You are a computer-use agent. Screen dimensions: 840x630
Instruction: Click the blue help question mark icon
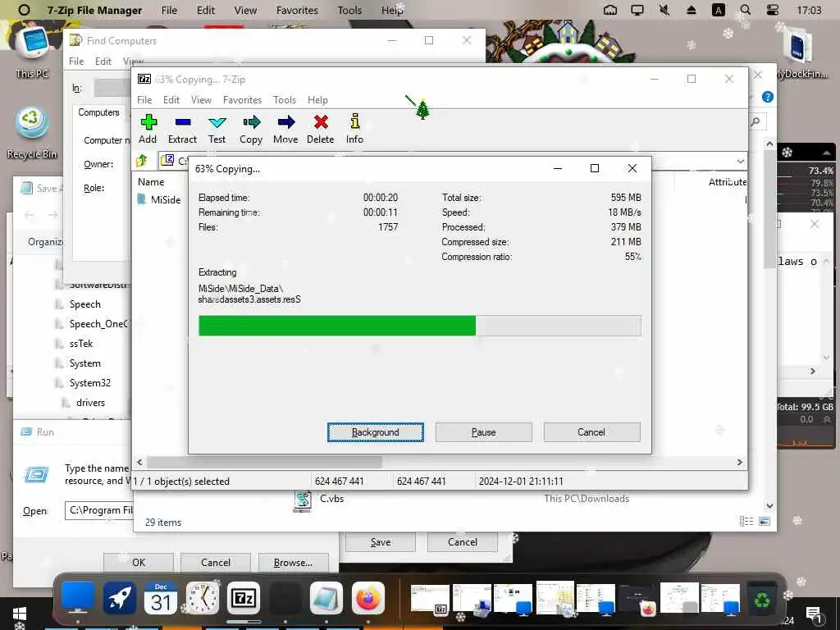pos(767,97)
